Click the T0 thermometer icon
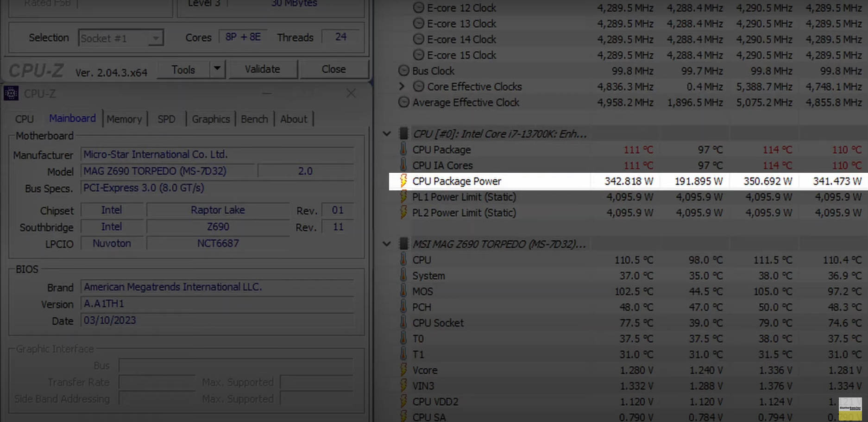The width and height of the screenshot is (868, 422). click(x=403, y=339)
